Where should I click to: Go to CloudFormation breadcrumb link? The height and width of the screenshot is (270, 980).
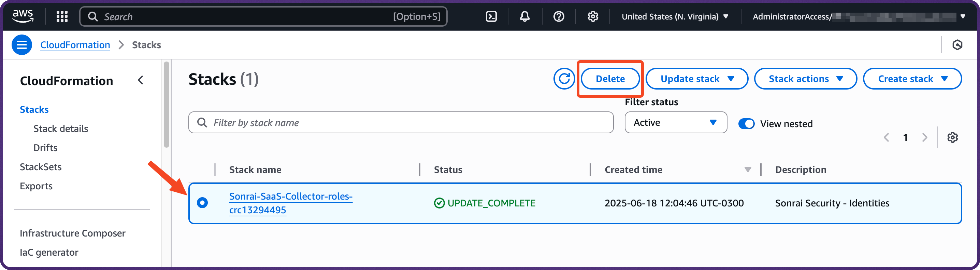tap(75, 45)
